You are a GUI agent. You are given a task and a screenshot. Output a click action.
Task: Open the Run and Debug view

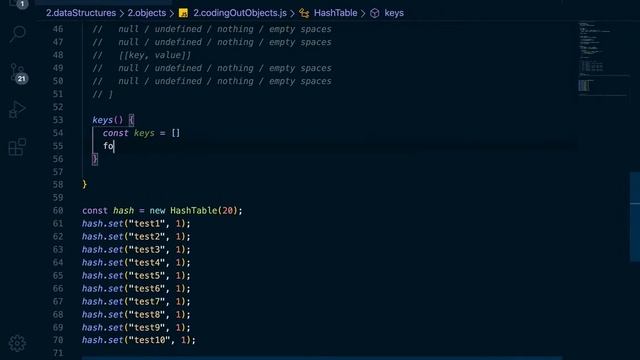[x=17, y=109]
